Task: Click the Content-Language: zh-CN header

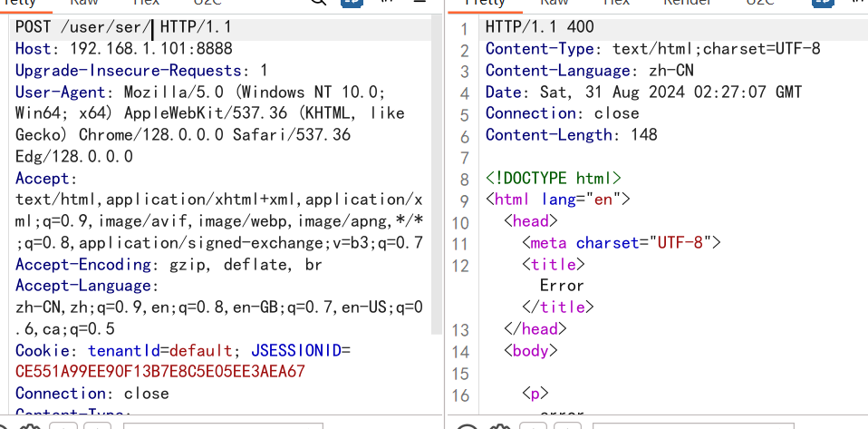Action: (x=590, y=71)
